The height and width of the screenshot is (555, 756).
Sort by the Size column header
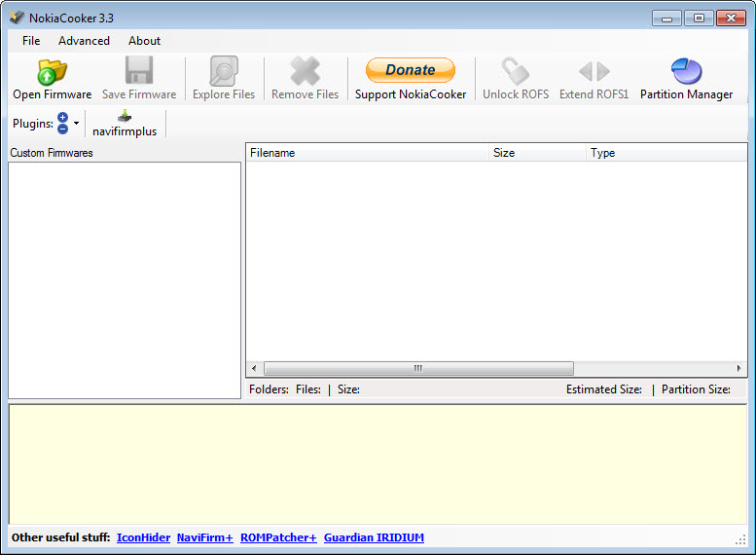[538, 153]
